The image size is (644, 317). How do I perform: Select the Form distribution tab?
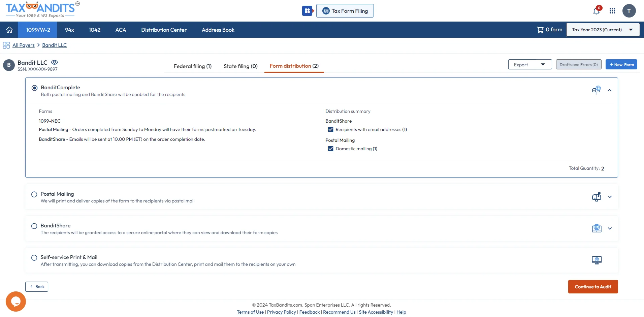(294, 66)
